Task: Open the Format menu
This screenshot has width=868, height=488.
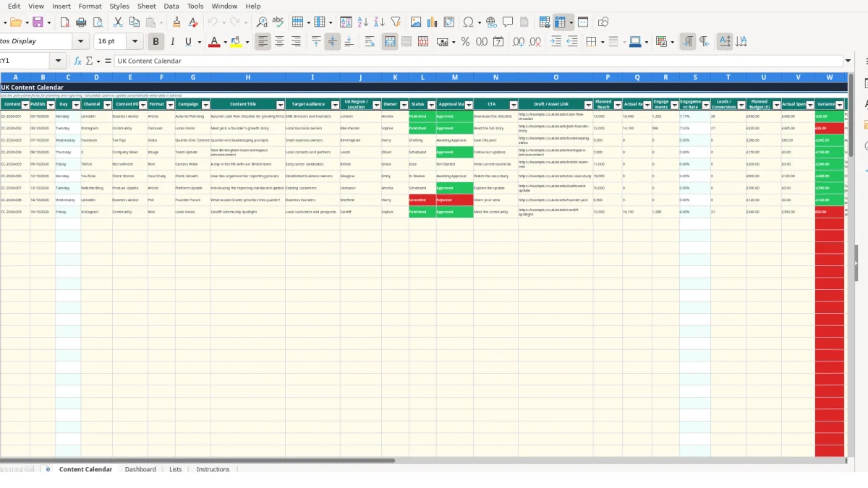Action: click(90, 6)
